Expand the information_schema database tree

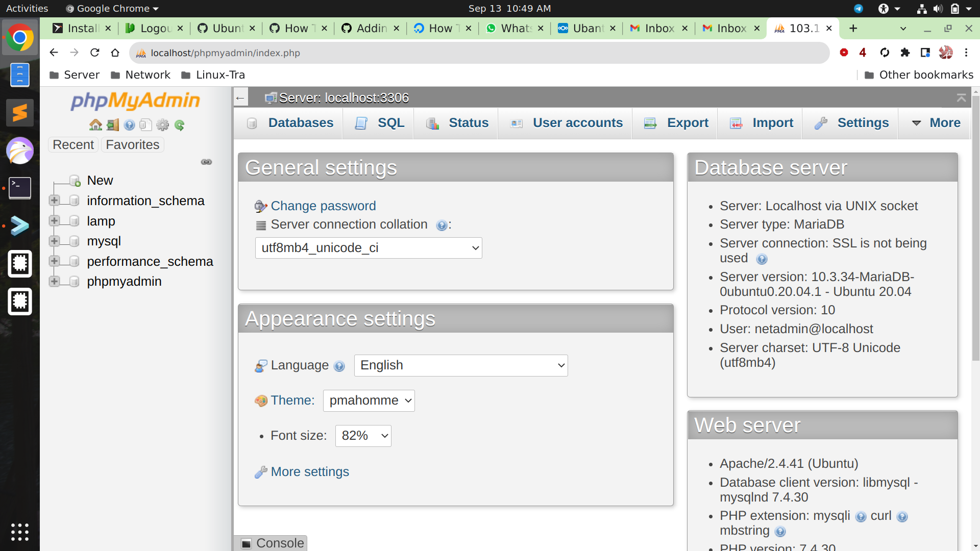point(54,200)
